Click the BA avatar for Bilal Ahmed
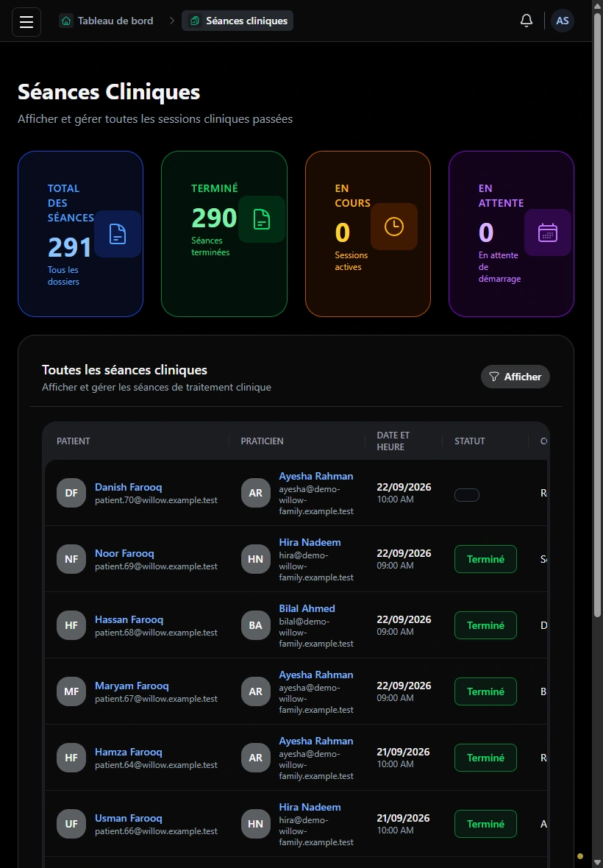This screenshot has width=603, height=868. 256,625
